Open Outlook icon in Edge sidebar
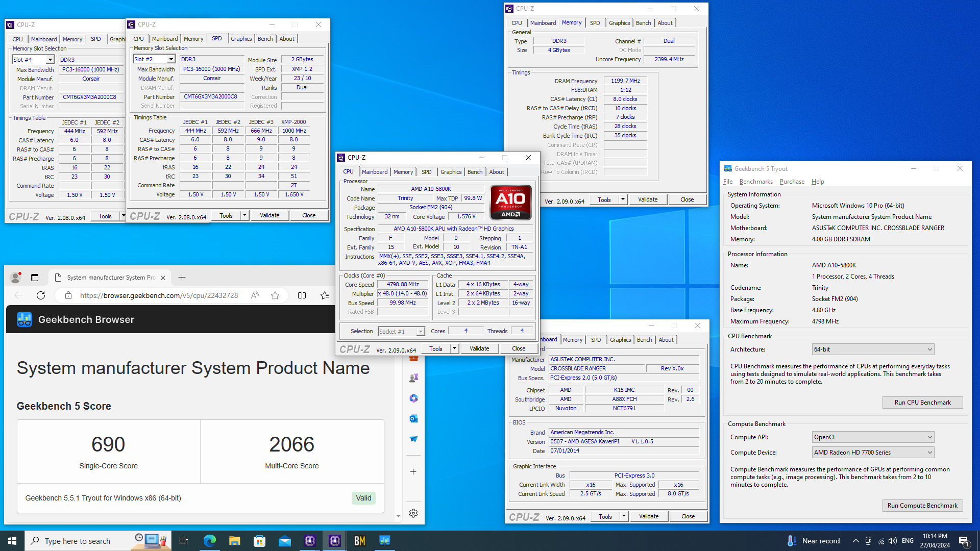Image resolution: width=980 pixels, height=551 pixels. 413,418
